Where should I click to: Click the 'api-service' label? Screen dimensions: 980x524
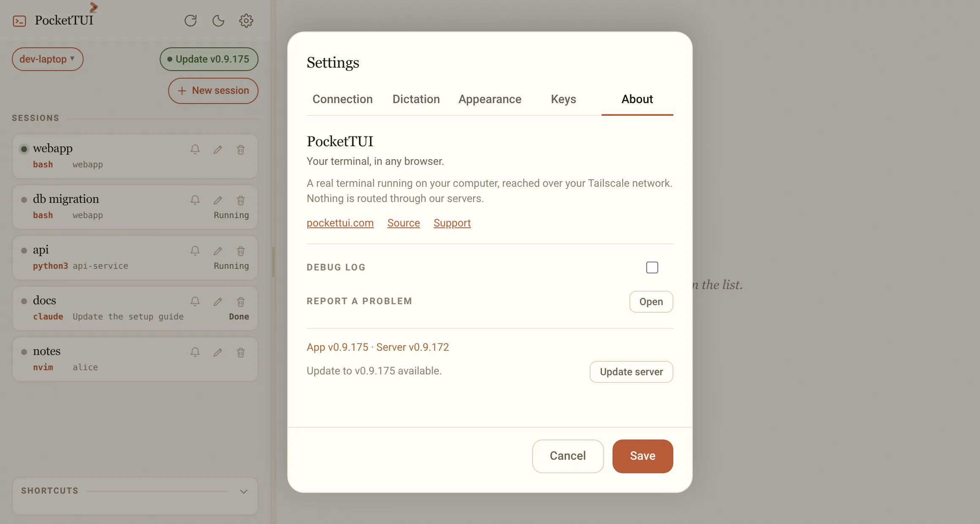click(x=101, y=266)
